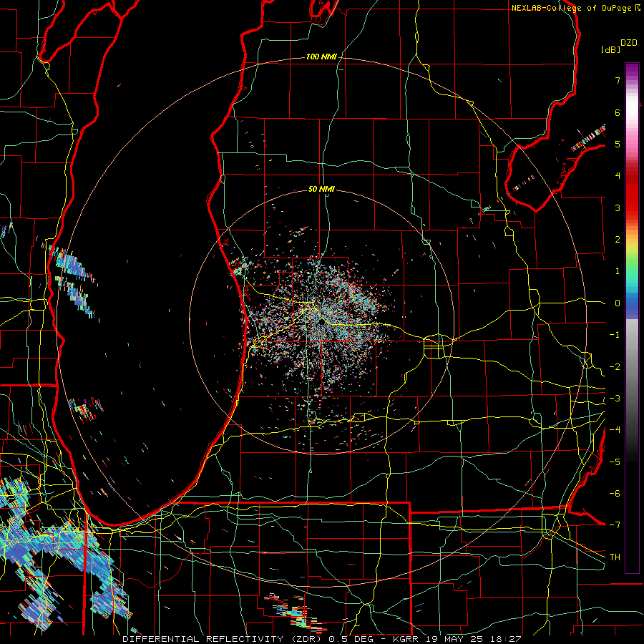Click the DZD product label
The height and width of the screenshot is (644, 644).
[629, 43]
